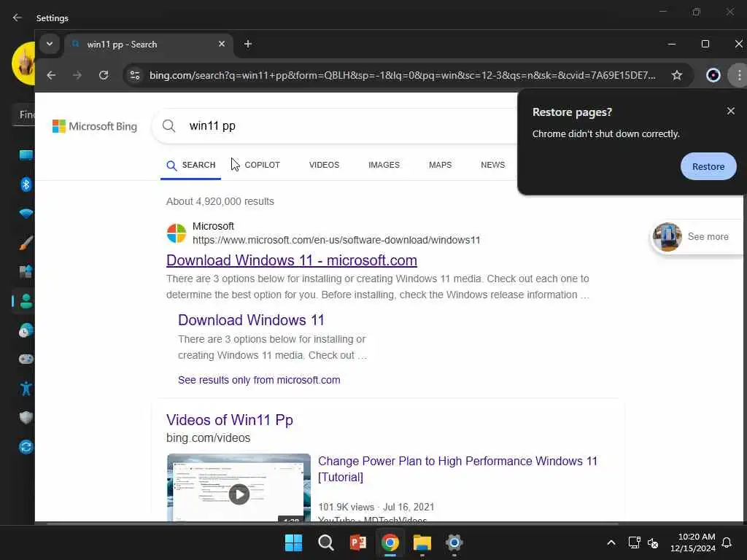The image size is (747, 560).
Task: Click the Chrome forward arrow button
Action: tap(77, 75)
